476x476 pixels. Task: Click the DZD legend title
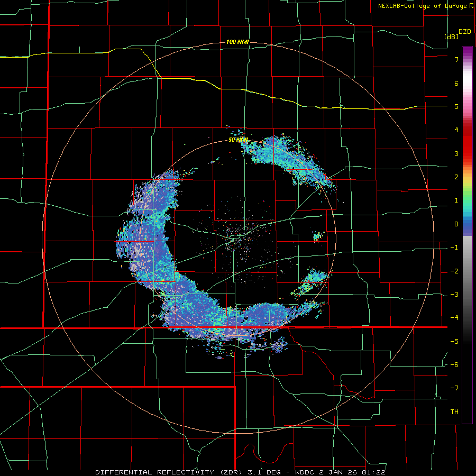point(465,32)
